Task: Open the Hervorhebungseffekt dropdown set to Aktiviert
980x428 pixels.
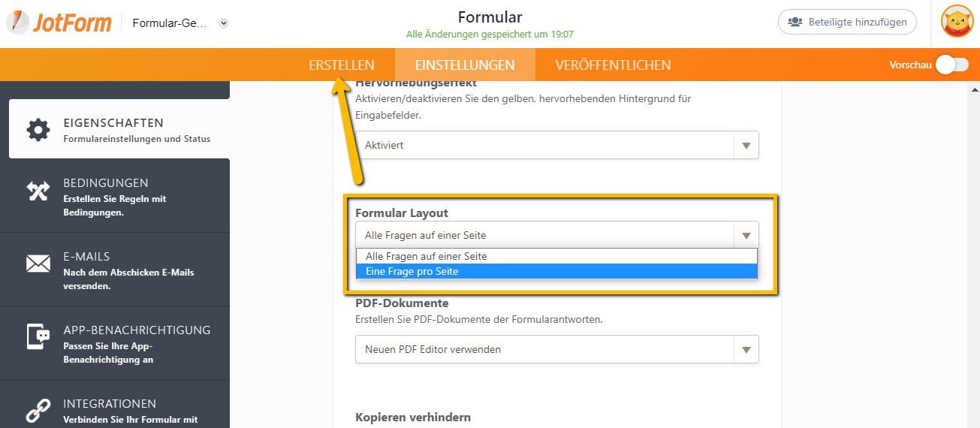Action: tap(556, 145)
